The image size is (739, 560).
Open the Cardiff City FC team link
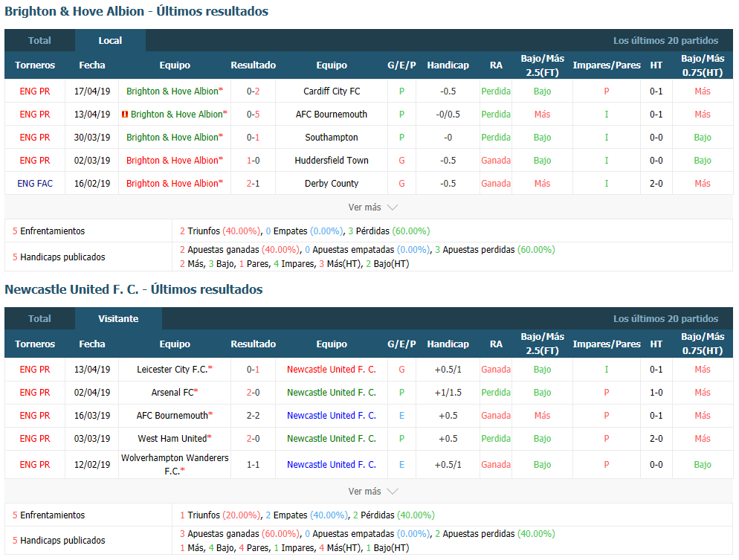[x=332, y=91]
